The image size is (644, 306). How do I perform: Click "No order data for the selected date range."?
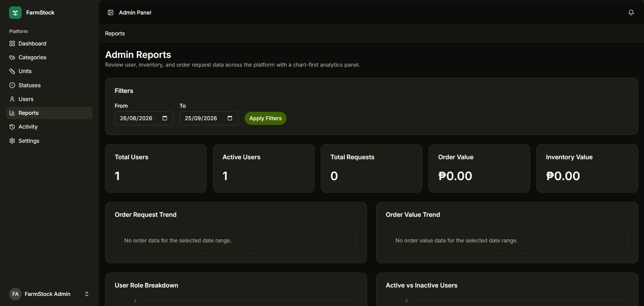coord(178,240)
